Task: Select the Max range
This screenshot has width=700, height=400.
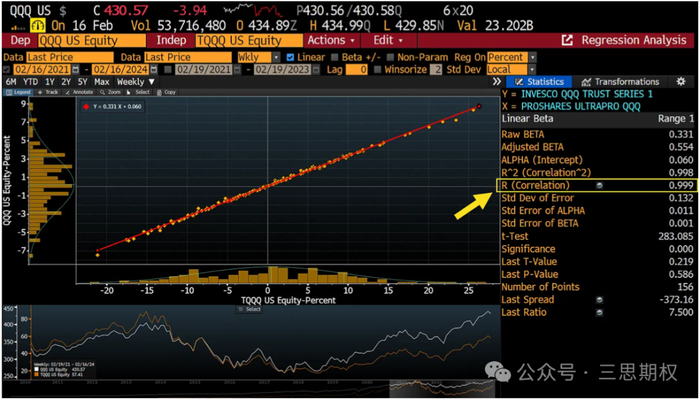Action: click(x=102, y=82)
